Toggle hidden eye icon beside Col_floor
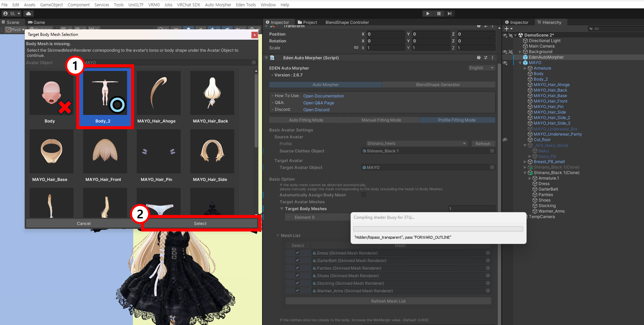This screenshot has height=325, width=644. [505, 140]
